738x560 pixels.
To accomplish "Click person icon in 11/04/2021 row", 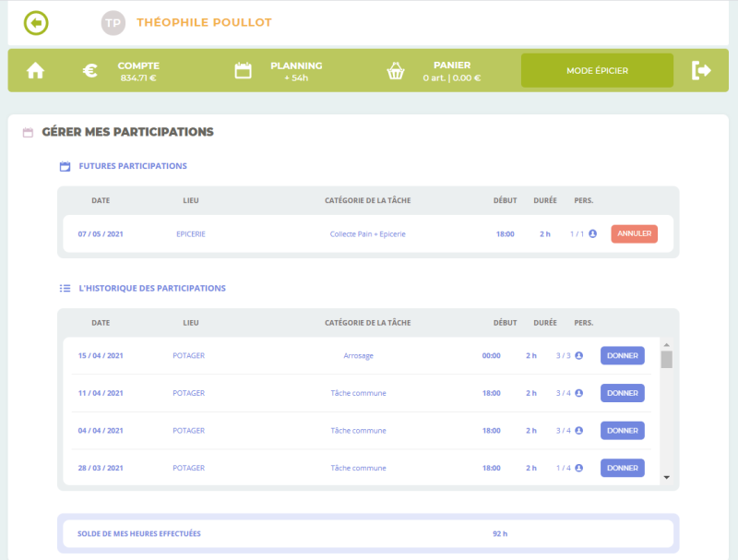I will [579, 393].
